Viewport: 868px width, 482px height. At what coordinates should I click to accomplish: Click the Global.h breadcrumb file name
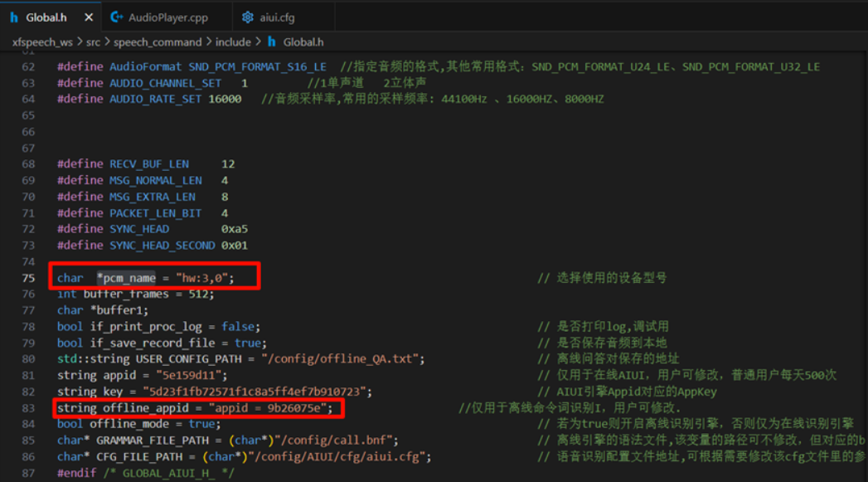pyautogui.click(x=303, y=41)
